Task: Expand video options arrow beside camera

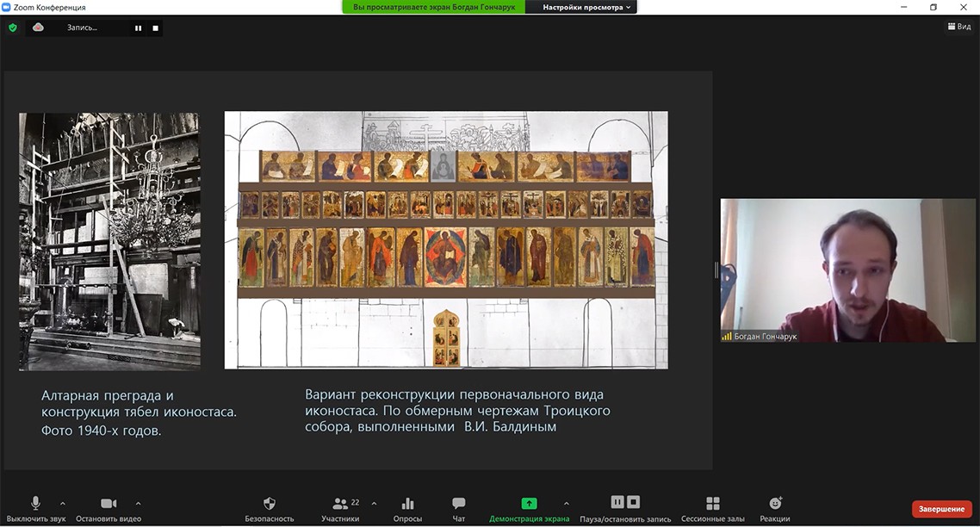Action: coord(138,503)
